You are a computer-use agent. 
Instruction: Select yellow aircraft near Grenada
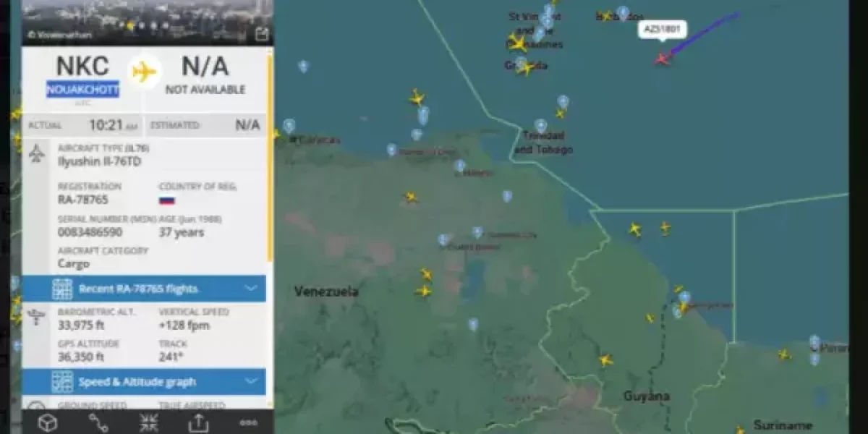tap(526, 68)
